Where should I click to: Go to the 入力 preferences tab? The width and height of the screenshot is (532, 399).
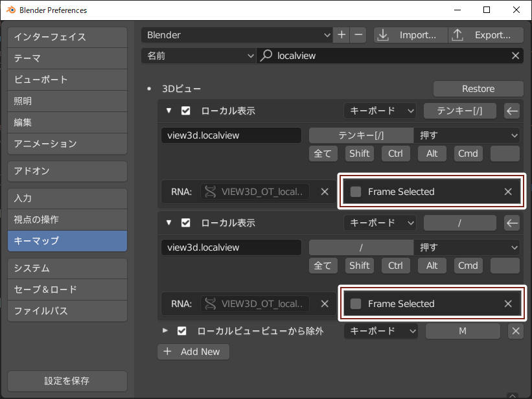pos(67,198)
